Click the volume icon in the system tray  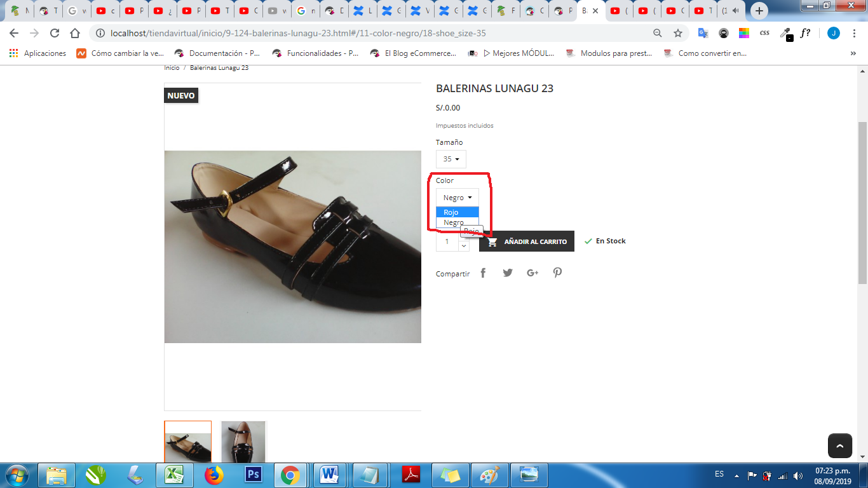[797, 475]
